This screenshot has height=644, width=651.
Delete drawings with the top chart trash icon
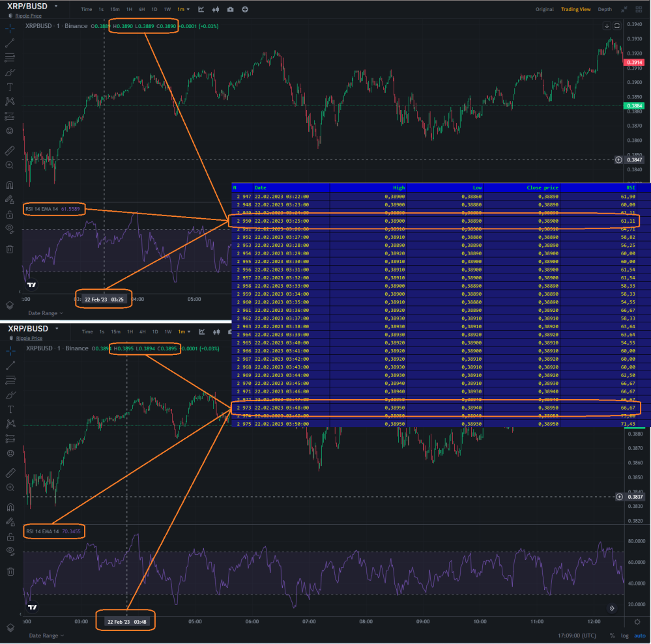10,249
